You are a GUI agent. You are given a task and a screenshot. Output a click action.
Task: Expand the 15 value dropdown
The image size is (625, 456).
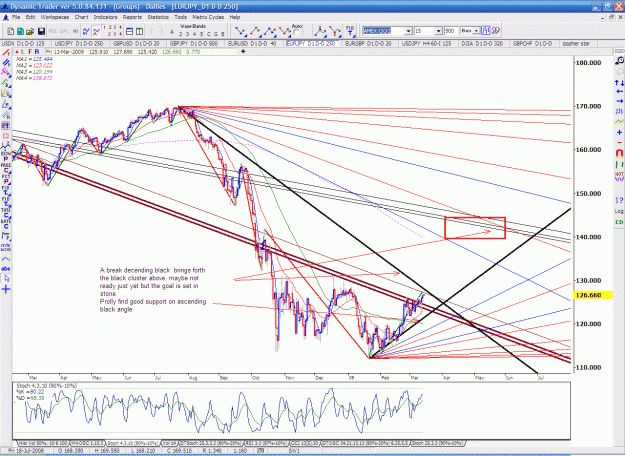click(438, 31)
